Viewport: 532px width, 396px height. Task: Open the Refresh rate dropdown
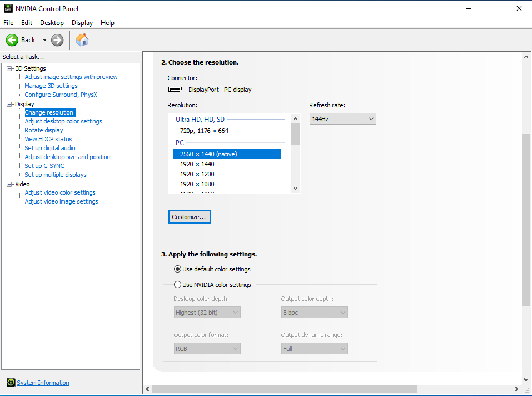[x=342, y=119]
